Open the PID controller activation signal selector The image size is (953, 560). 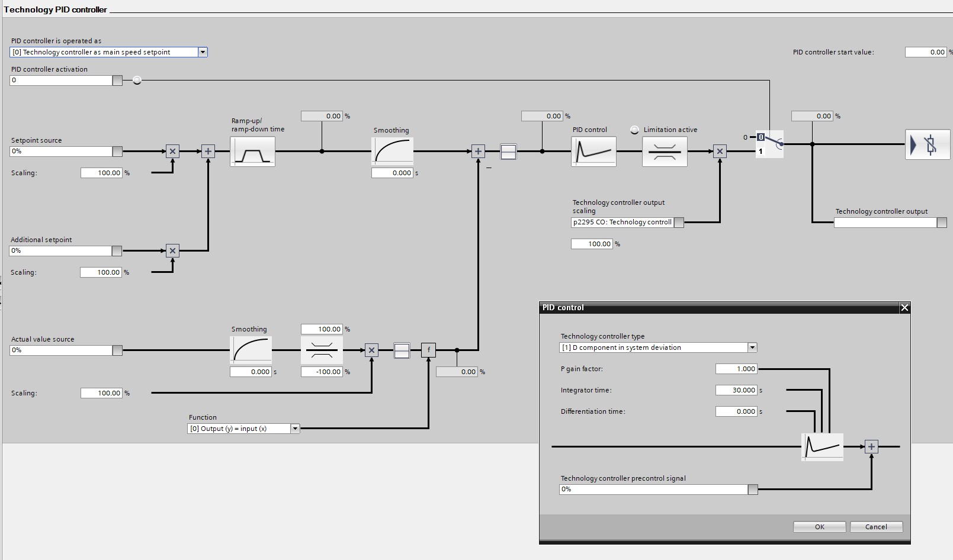pos(117,81)
